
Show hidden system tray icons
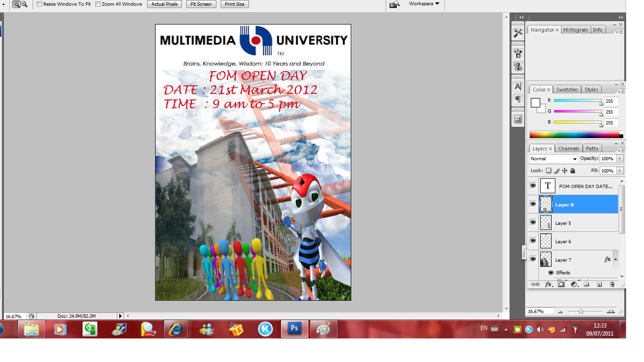click(x=506, y=329)
